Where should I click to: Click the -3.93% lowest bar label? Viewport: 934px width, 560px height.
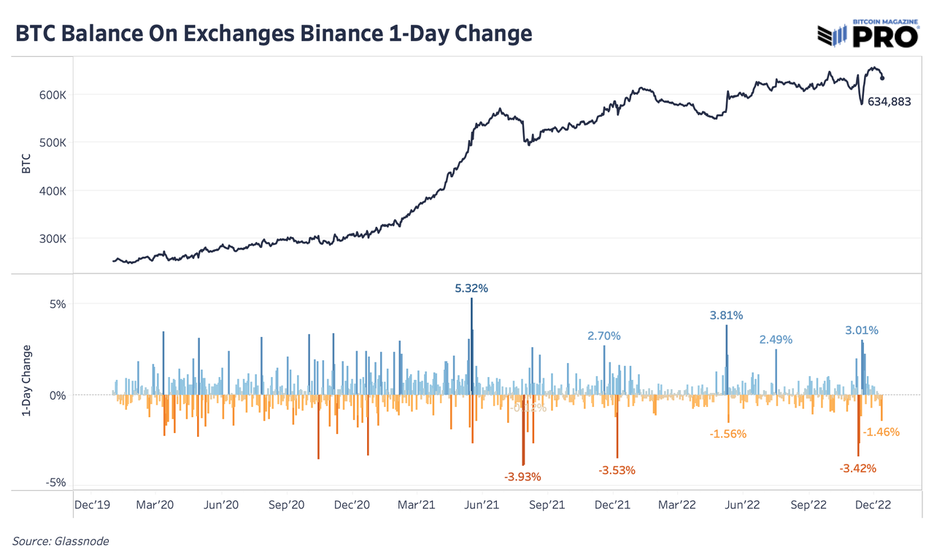(x=522, y=477)
